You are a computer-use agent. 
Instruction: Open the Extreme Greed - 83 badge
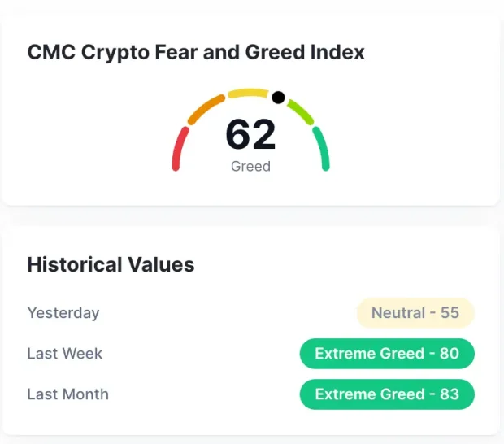click(x=387, y=394)
